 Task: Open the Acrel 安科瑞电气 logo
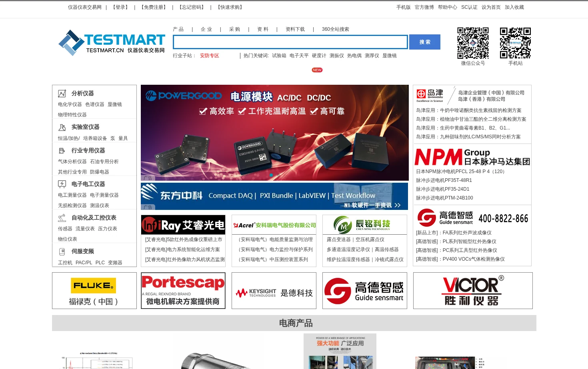point(274,225)
